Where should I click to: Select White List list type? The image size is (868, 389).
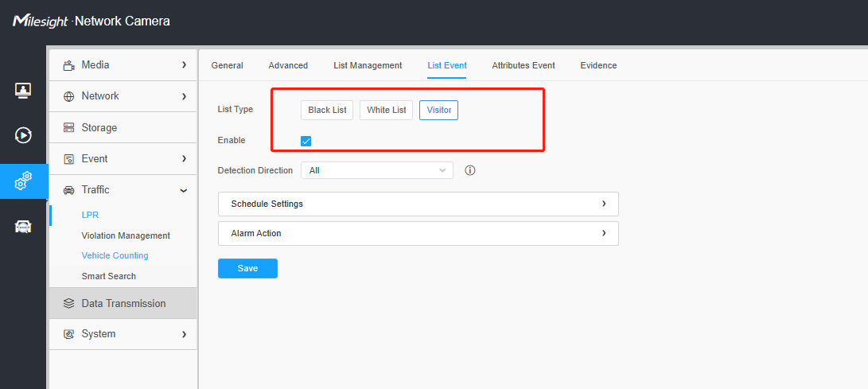pyautogui.click(x=387, y=110)
